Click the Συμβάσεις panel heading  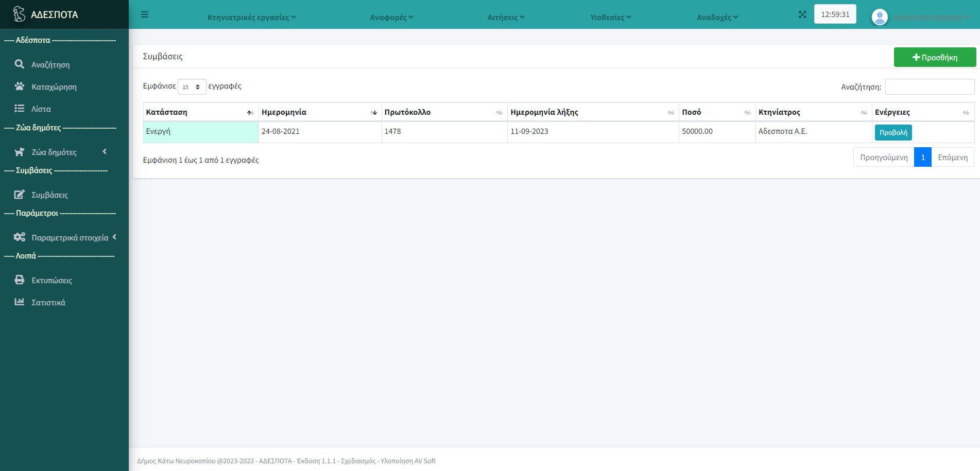[x=163, y=56]
